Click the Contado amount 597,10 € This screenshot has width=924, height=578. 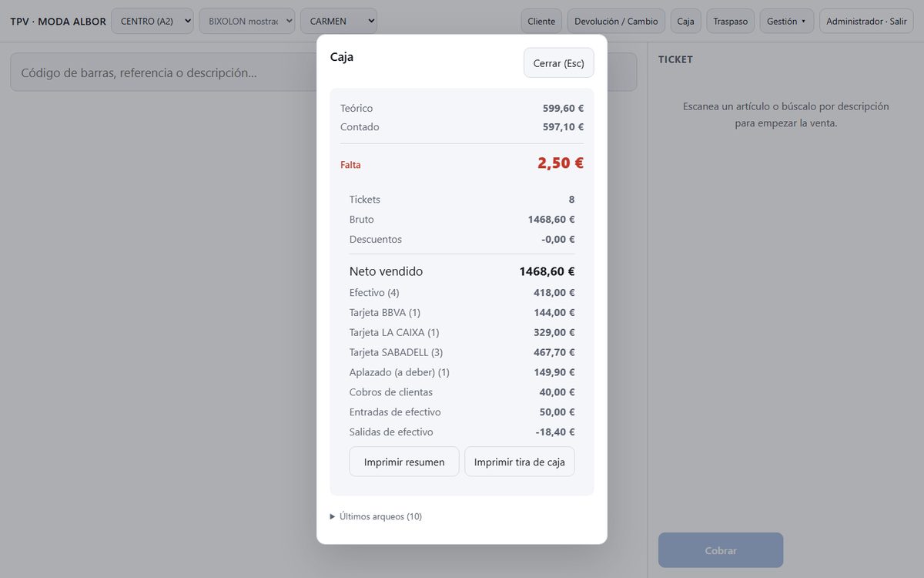click(563, 126)
